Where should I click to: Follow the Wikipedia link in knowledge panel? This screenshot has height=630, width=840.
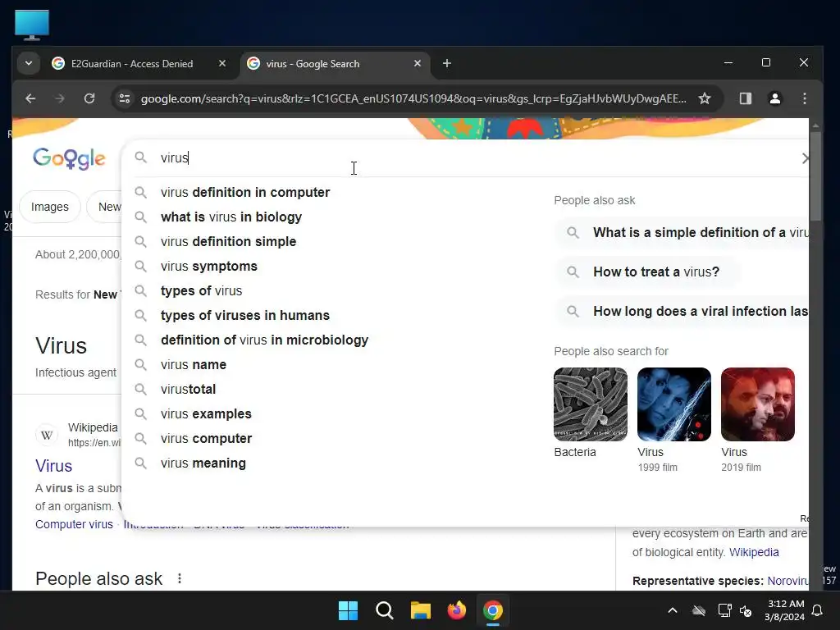tap(754, 552)
